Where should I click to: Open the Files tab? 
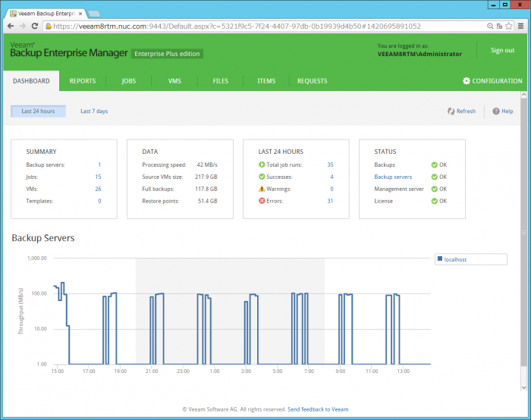[x=221, y=81]
